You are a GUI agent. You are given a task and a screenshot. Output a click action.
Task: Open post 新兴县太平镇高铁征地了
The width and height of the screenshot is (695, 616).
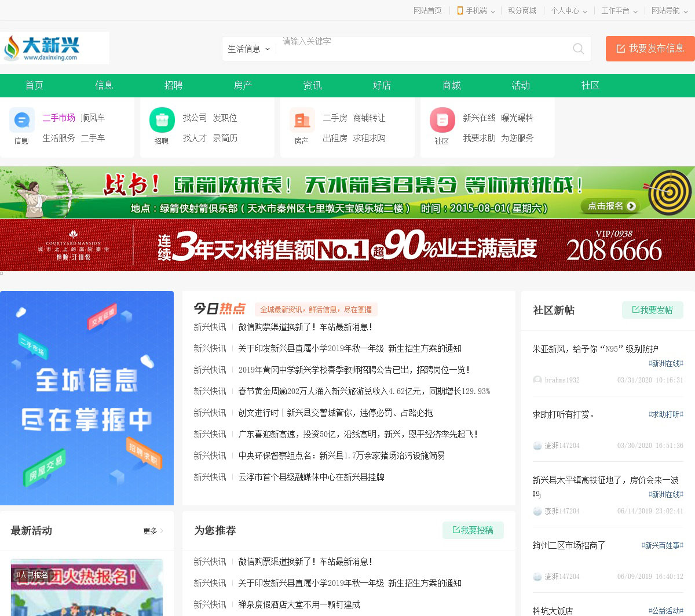coord(605,487)
